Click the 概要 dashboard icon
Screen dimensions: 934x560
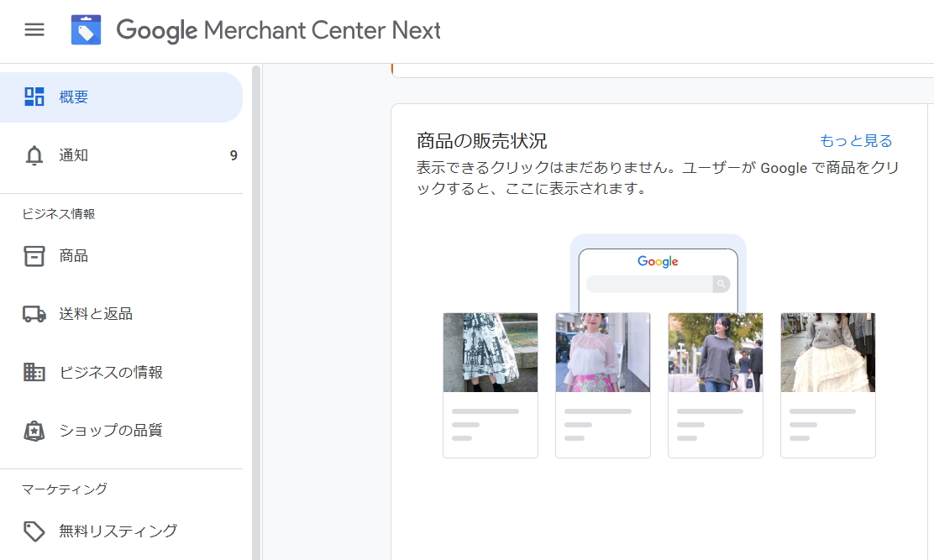point(34,97)
